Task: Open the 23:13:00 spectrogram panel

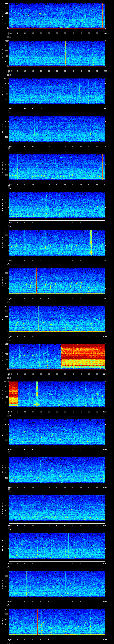Action: 57,470
